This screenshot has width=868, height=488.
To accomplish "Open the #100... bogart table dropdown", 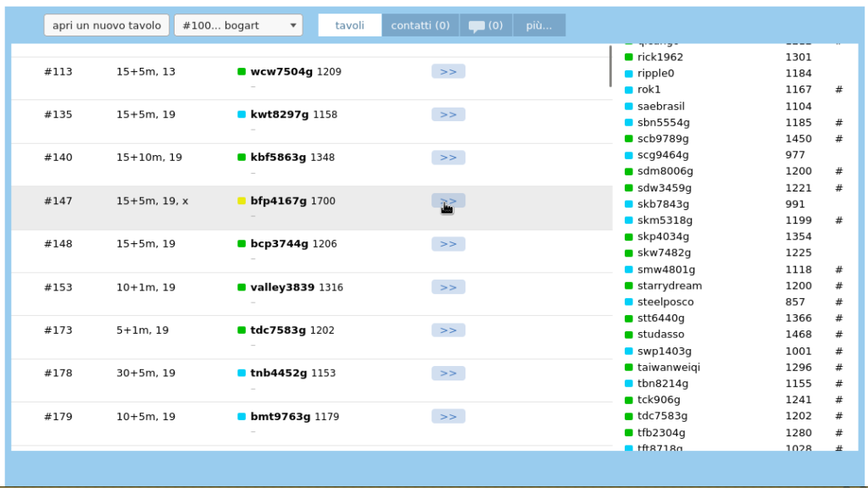I will tap(238, 25).
